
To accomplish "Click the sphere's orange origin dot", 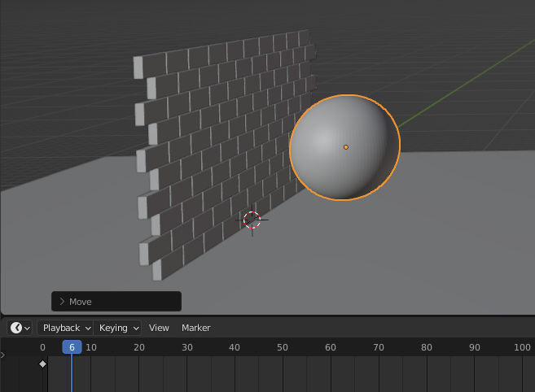I will [x=345, y=147].
